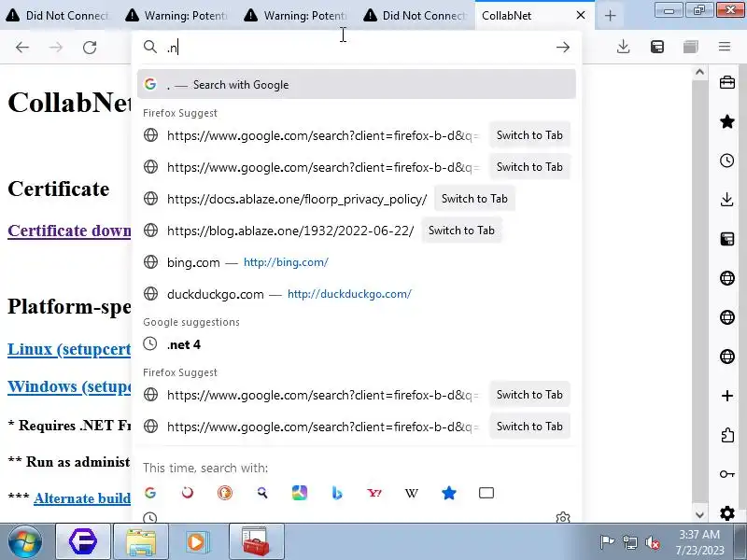The image size is (747, 560).
Task: Search this time with Wikipedia icon
Action: (x=412, y=493)
